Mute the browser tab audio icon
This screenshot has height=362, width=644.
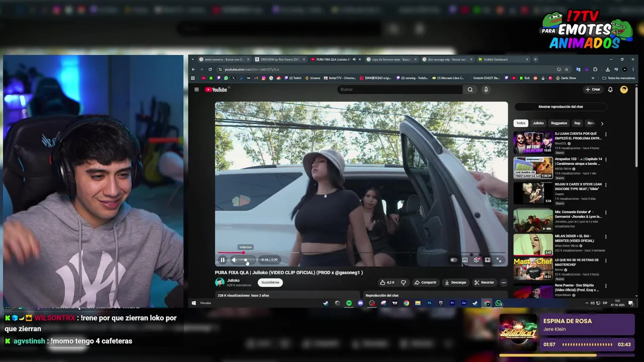pos(354,59)
